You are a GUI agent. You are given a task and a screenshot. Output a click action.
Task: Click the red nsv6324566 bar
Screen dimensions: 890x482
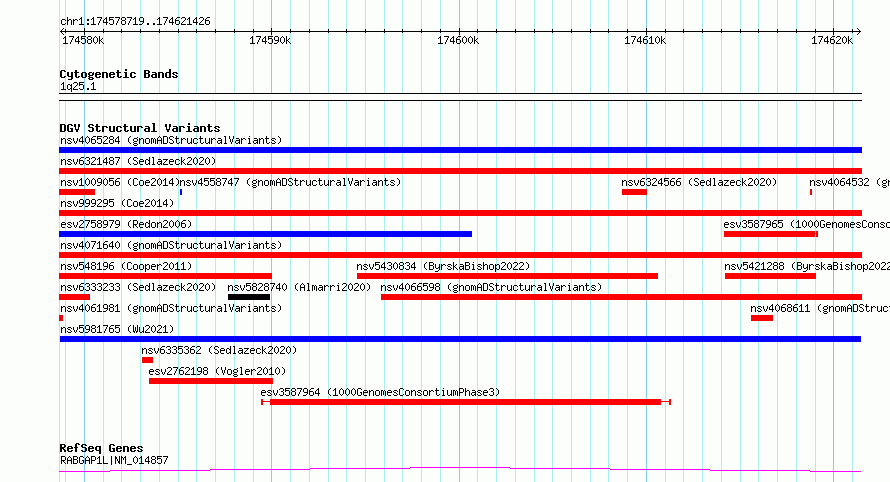point(634,192)
